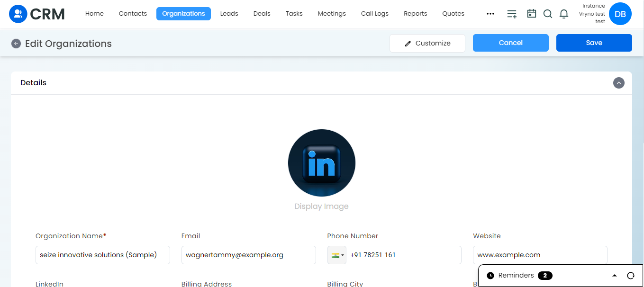Switch to the Leads module
The image size is (644, 287).
point(229,14)
